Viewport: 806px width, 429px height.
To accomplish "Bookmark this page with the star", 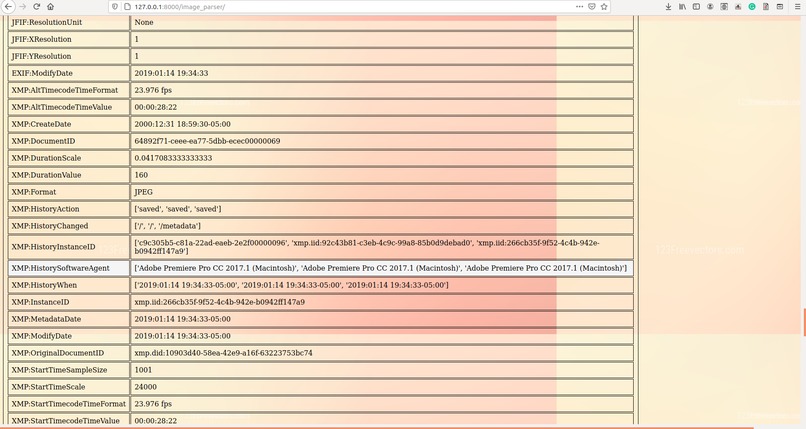I will [x=604, y=7].
